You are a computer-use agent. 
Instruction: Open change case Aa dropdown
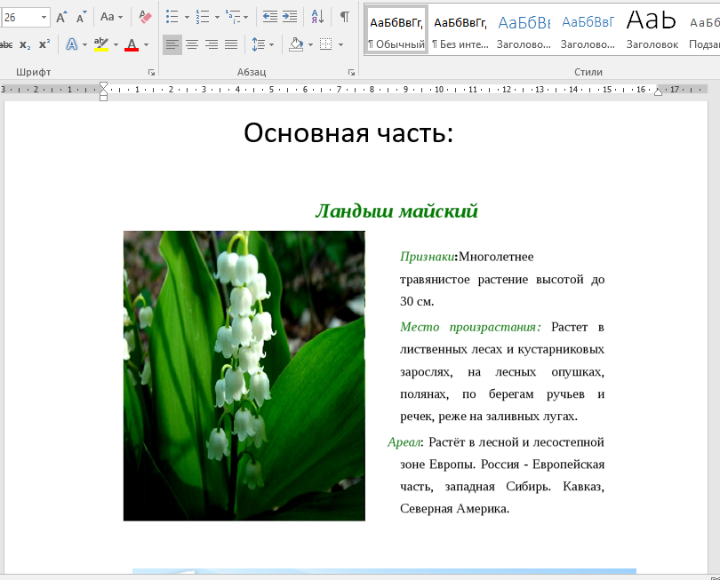111,17
